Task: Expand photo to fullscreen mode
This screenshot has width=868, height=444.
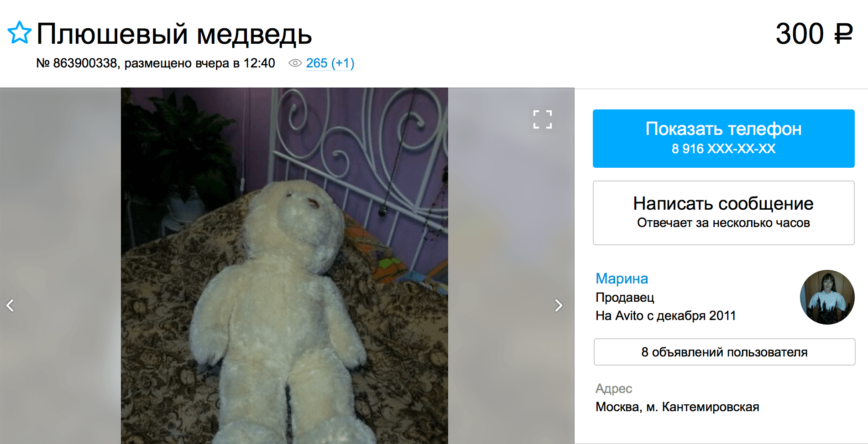Action: coord(543,119)
